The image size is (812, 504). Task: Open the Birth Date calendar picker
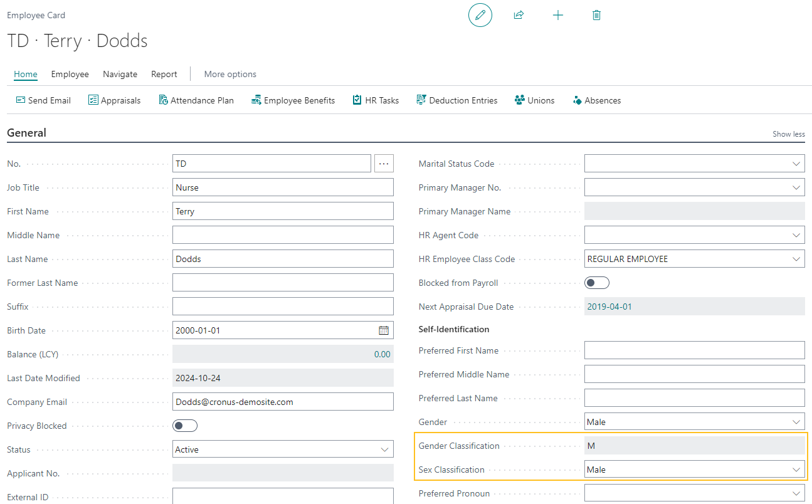click(x=384, y=330)
